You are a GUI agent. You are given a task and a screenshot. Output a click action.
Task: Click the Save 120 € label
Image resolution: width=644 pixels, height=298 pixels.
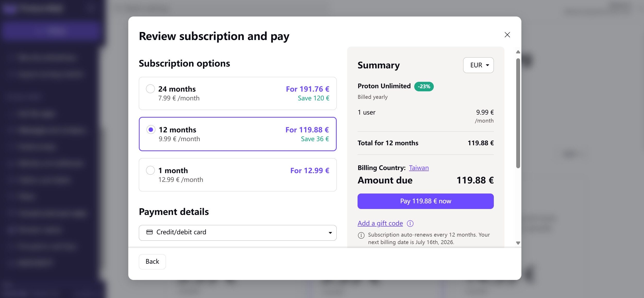tap(313, 98)
